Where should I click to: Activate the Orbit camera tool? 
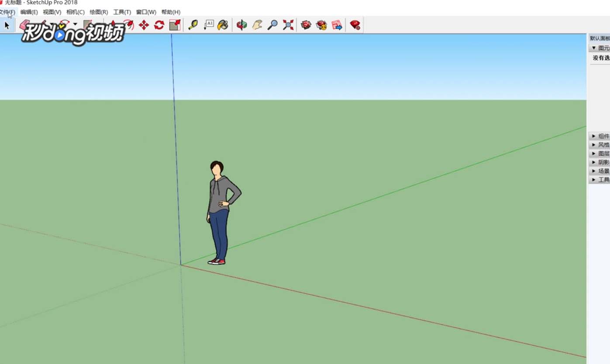pos(241,25)
